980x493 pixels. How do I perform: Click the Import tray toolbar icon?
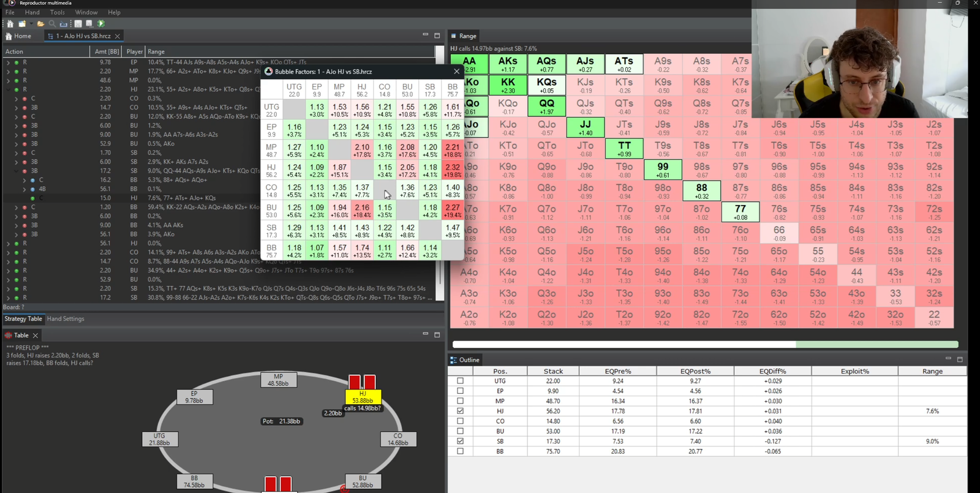point(63,24)
